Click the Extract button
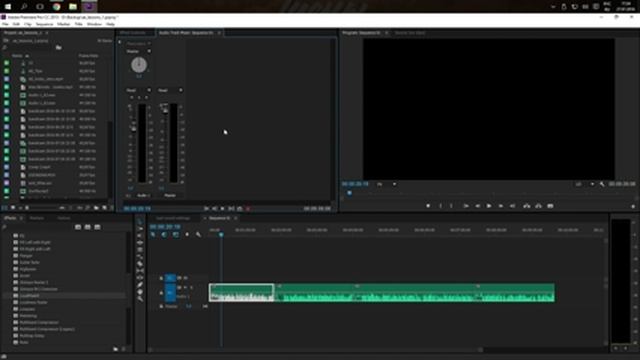This screenshot has height=360, width=640. tap(538, 206)
